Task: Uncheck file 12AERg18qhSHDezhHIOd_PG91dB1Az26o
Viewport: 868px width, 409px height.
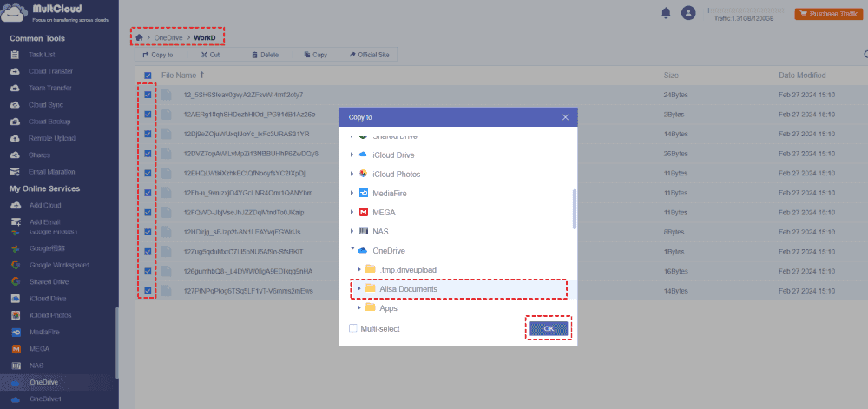Action: [x=148, y=114]
